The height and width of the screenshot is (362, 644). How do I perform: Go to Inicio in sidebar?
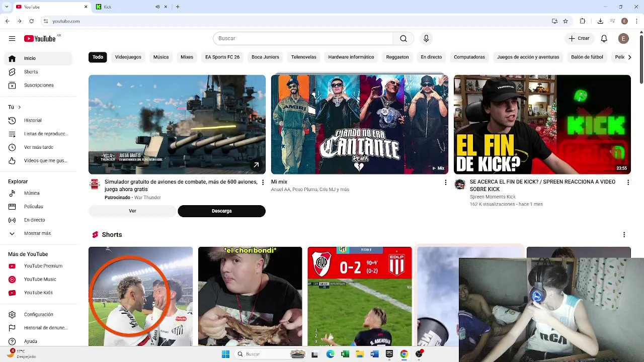point(38,58)
